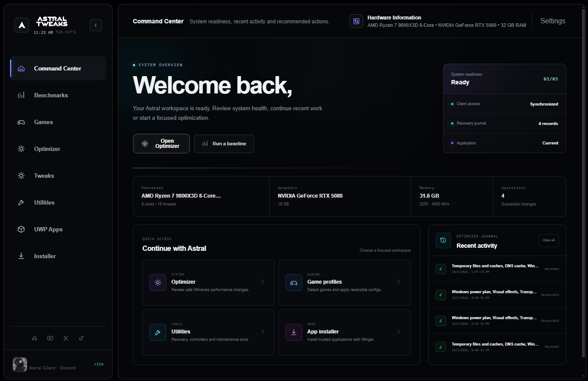Open the Discord social icon
The width and height of the screenshot is (588, 381).
[x=35, y=338]
